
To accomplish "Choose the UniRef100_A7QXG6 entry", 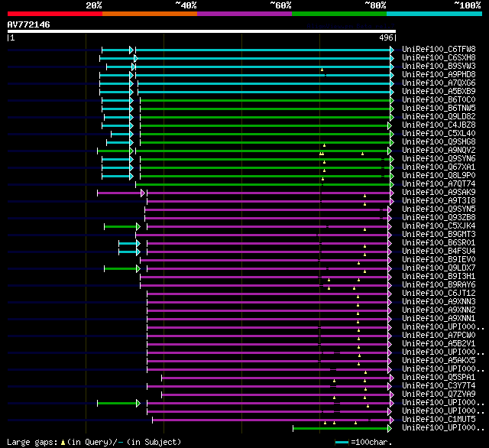I will 439,83.
